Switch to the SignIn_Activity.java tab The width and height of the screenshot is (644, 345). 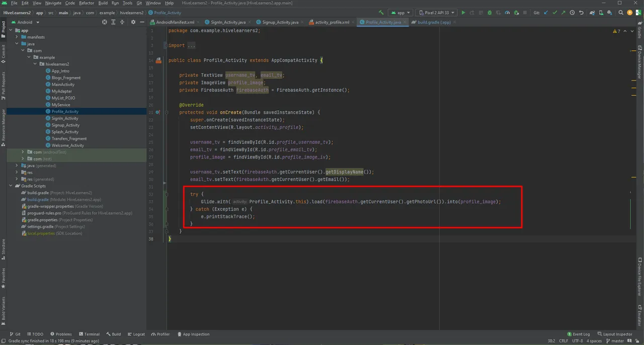228,22
